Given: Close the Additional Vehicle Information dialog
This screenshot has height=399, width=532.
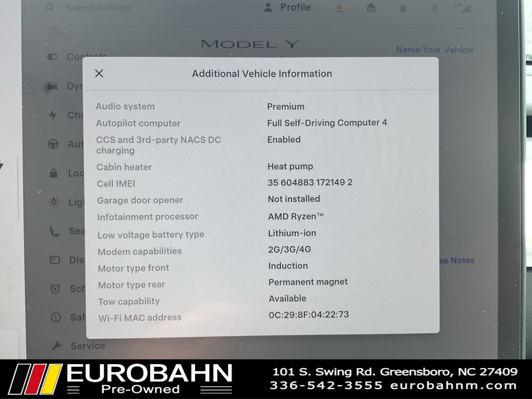Looking at the screenshot, I should (99, 73).
